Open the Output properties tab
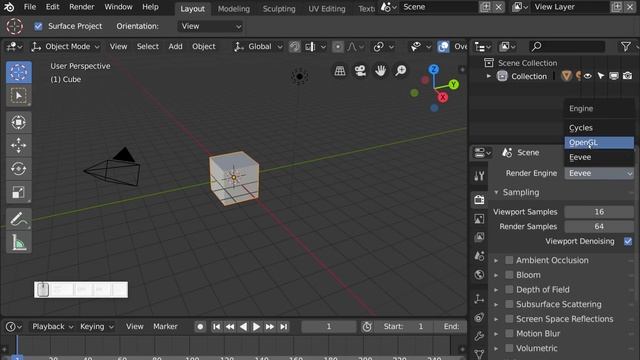The image size is (640, 360). click(479, 219)
